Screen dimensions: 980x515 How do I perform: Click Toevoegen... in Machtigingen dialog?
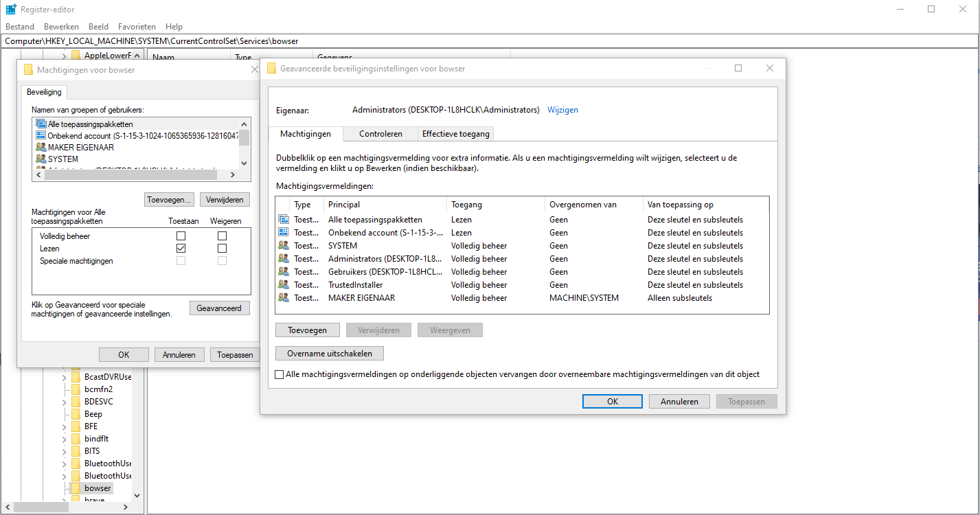click(170, 200)
